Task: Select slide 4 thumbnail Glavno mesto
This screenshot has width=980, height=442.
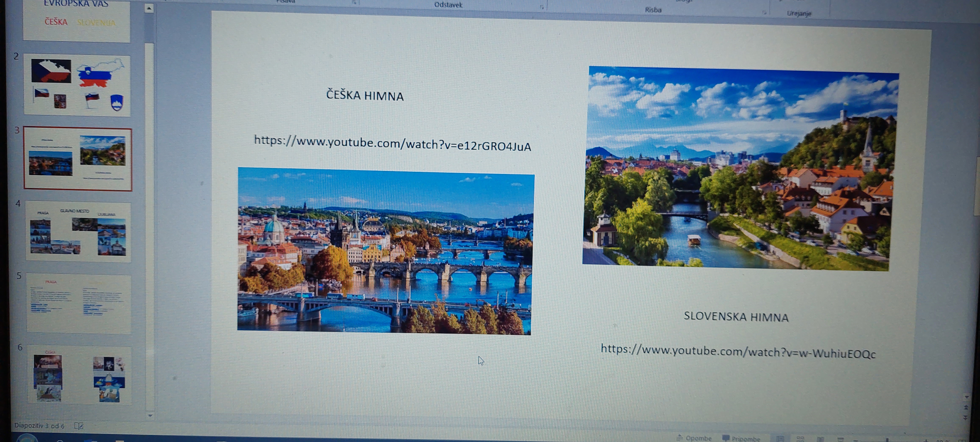Action: 78,232
